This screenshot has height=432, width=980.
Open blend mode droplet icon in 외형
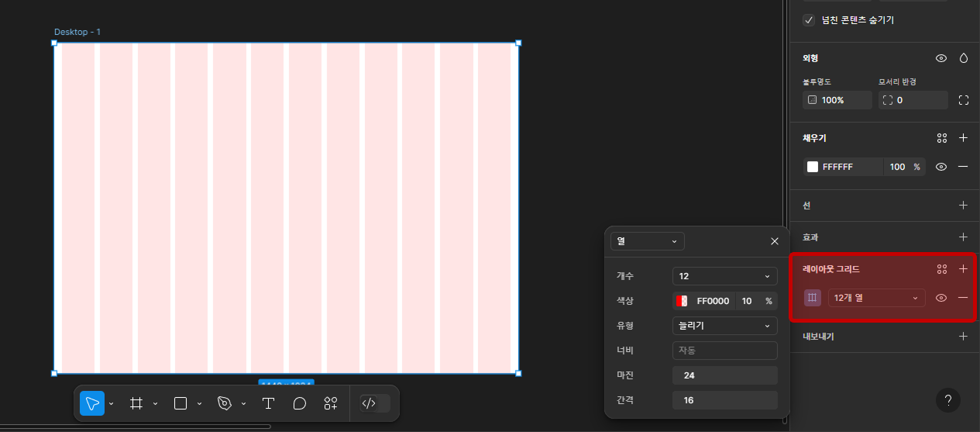pos(964,58)
